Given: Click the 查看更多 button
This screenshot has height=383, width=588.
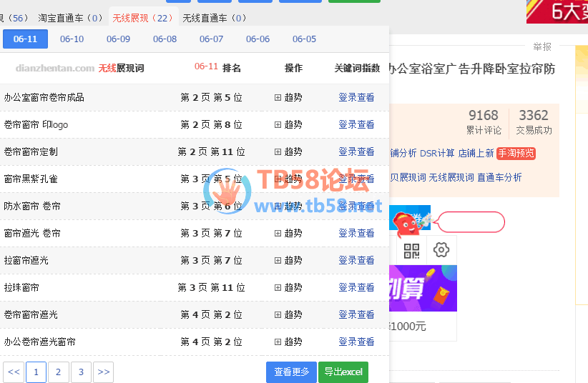Looking at the screenshot, I should click(291, 372).
